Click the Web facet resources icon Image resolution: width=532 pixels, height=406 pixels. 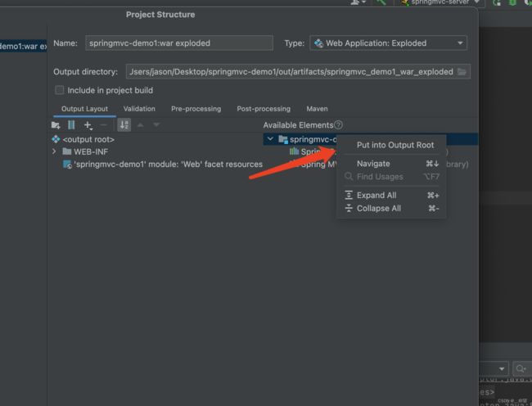pos(67,165)
